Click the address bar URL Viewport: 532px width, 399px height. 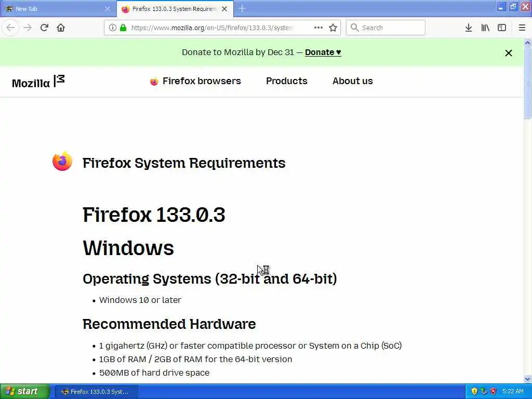point(212,28)
